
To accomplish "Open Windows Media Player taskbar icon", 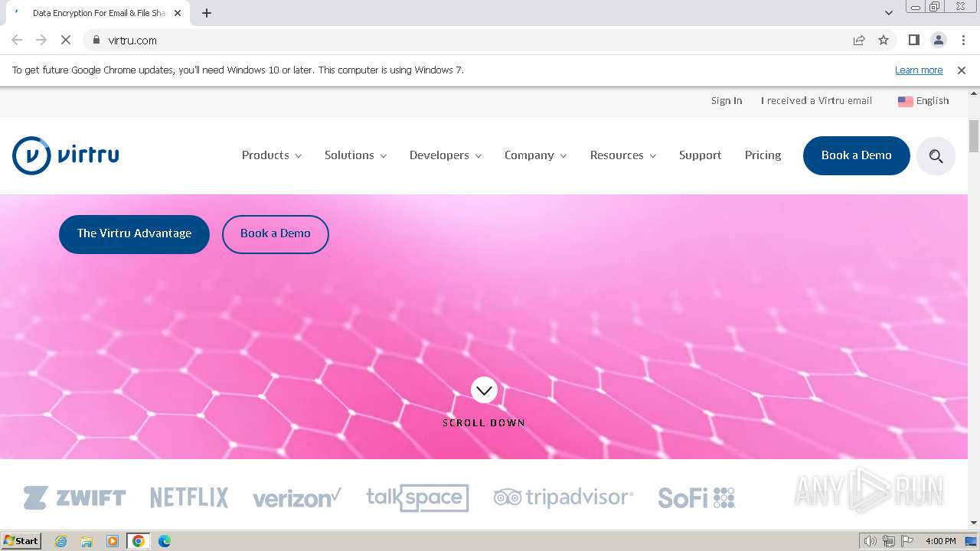I will (113, 541).
